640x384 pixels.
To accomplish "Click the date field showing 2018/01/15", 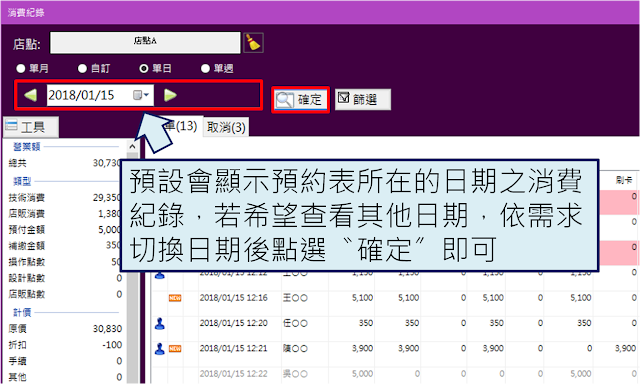I will (100, 95).
